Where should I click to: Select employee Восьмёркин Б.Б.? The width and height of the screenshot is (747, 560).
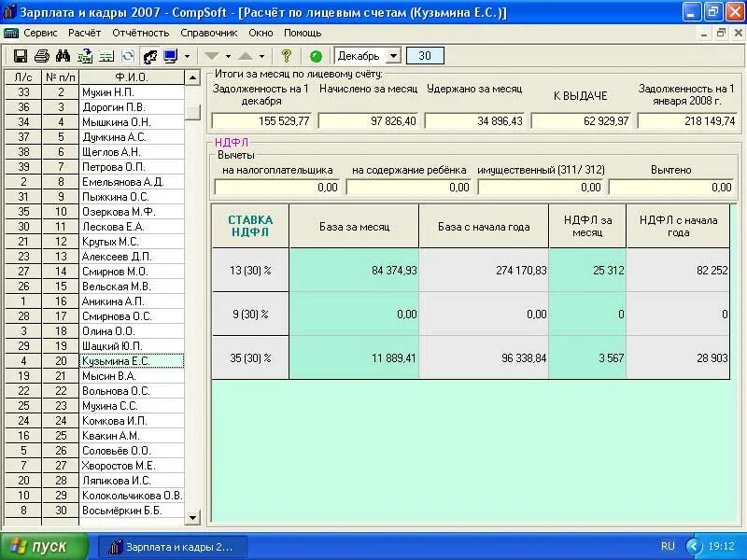point(132,511)
